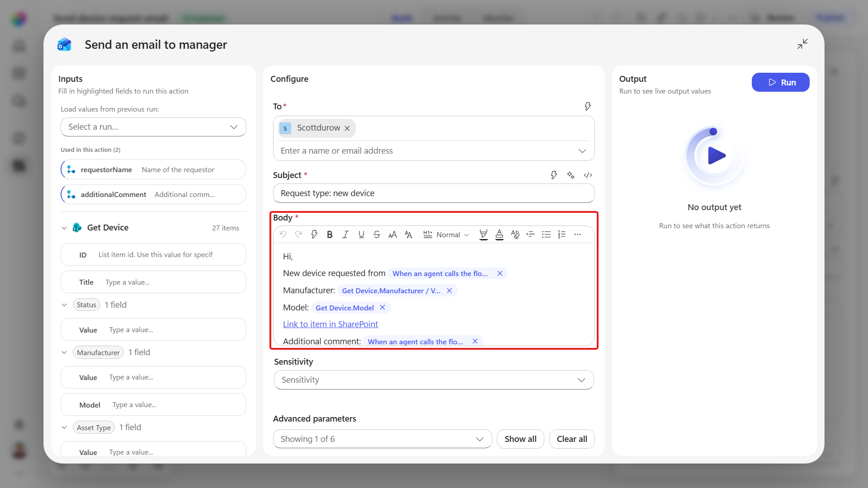Viewport: 868px width, 488px height.
Task: Click the Clear all button
Action: (x=572, y=439)
